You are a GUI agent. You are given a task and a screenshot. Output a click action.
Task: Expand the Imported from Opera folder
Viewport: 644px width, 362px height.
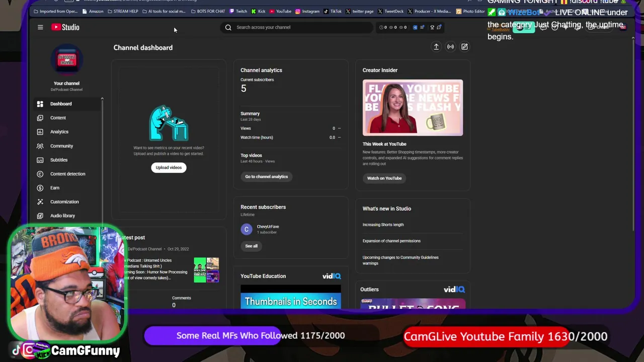point(56,11)
